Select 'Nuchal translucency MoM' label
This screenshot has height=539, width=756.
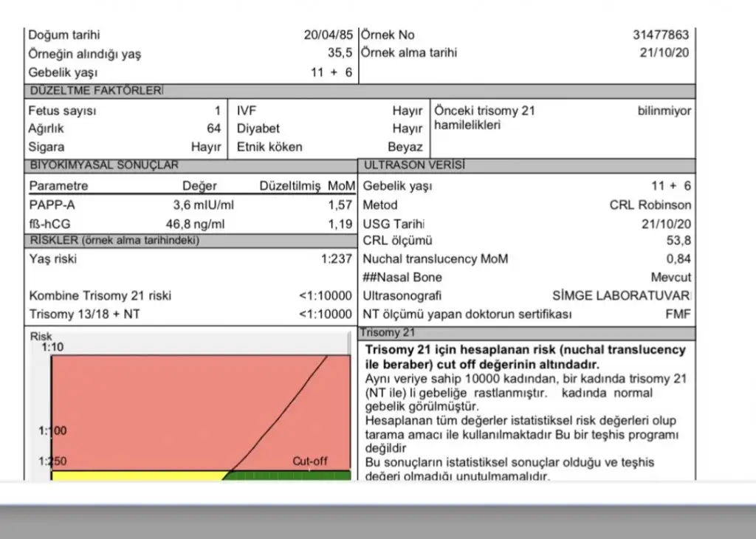click(x=436, y=259)
